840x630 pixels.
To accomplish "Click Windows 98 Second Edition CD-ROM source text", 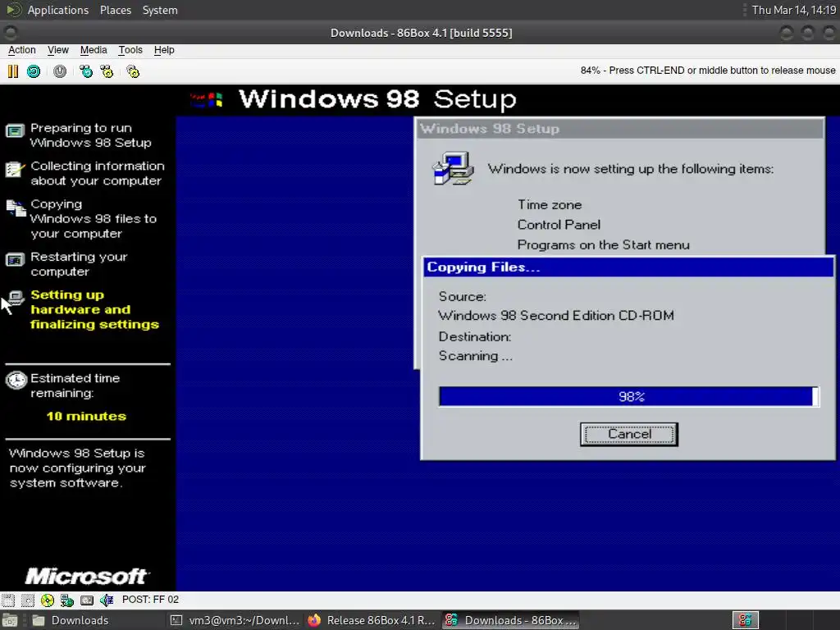I will pyautogui.click(x=556, y=316).
